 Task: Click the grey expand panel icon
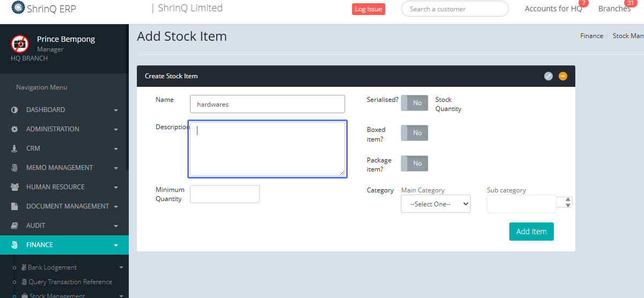click(x=548, y=76)
